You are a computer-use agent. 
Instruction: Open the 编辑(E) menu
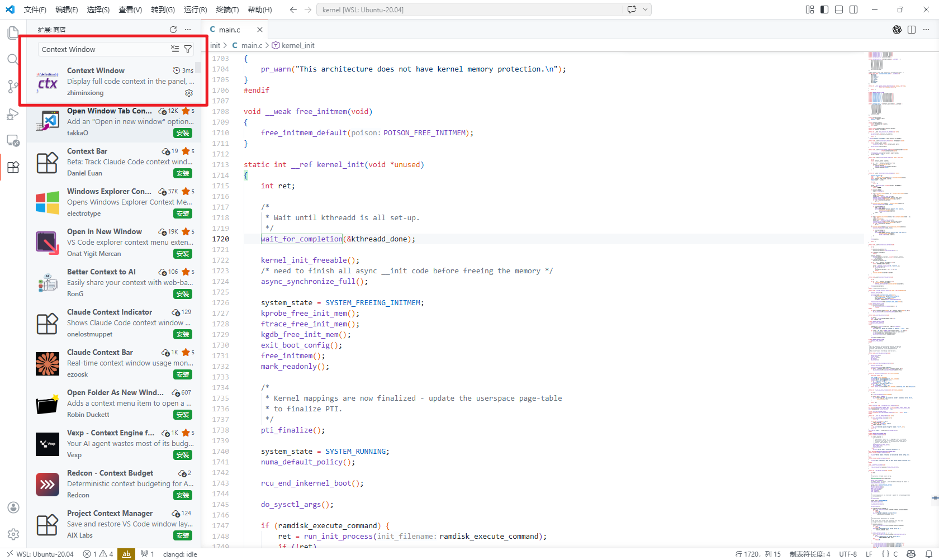point(67,10)
